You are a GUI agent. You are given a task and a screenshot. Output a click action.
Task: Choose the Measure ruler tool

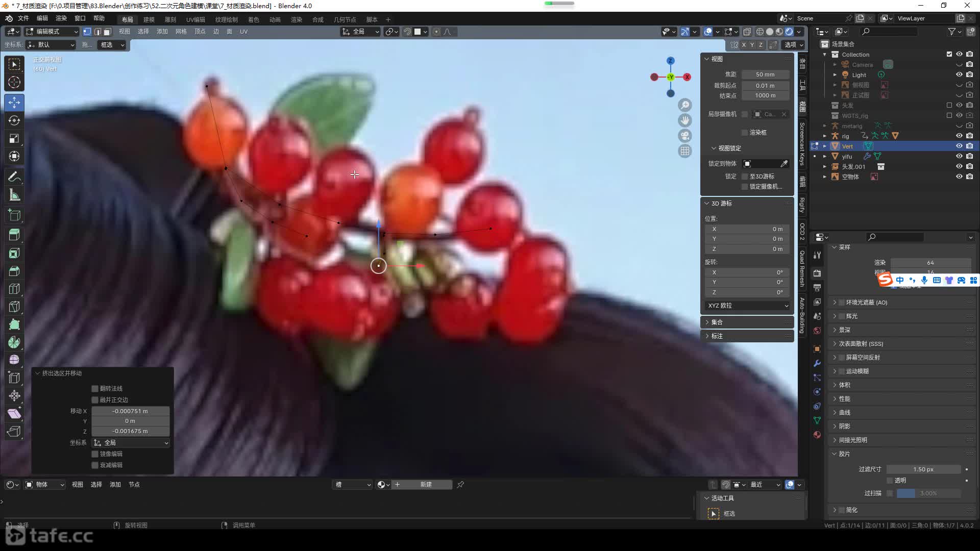(x=14, y=195)
